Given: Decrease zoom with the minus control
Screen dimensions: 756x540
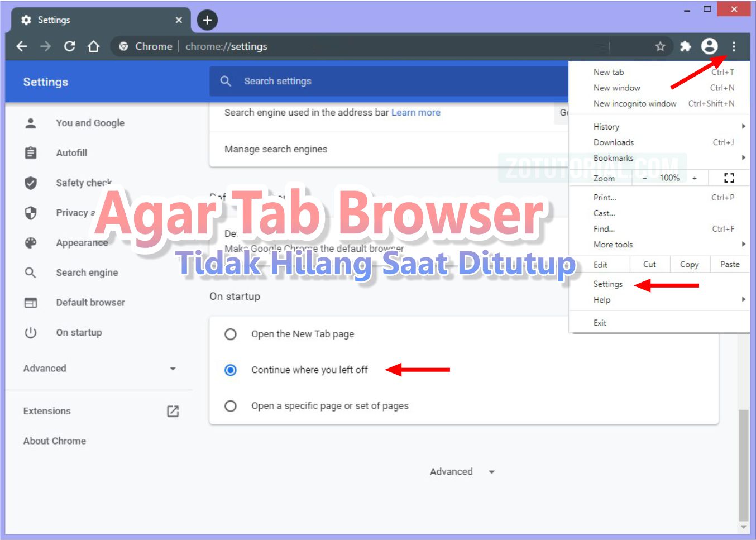Looking at the screenshot, I should (645, 178).
